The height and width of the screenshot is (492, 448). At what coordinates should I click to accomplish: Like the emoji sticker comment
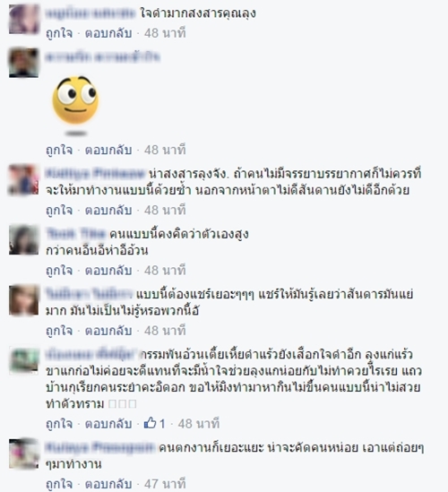59,150
